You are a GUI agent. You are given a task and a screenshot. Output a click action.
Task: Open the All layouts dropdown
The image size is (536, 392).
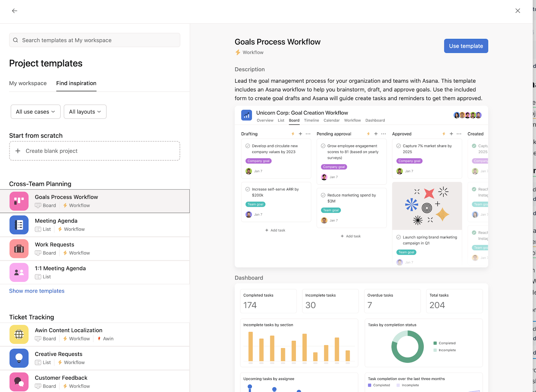tap(85, 112)
